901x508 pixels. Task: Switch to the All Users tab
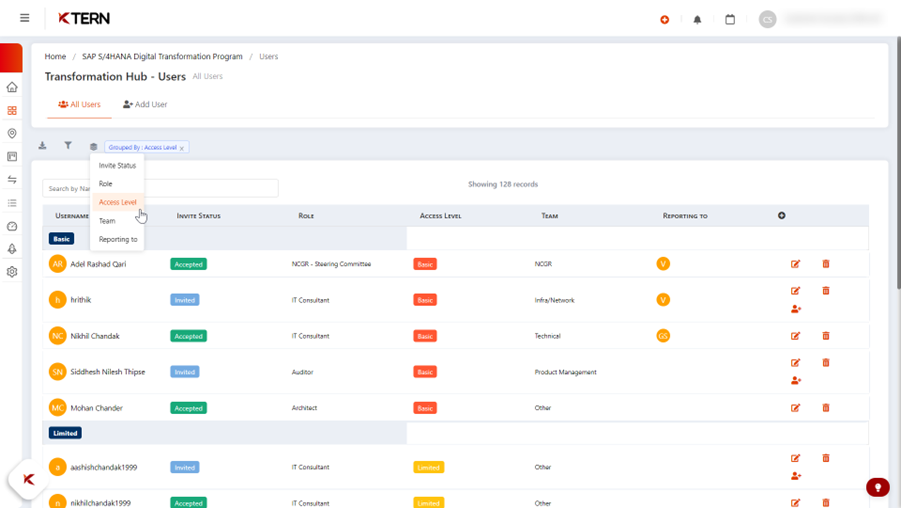coord(79,105)
